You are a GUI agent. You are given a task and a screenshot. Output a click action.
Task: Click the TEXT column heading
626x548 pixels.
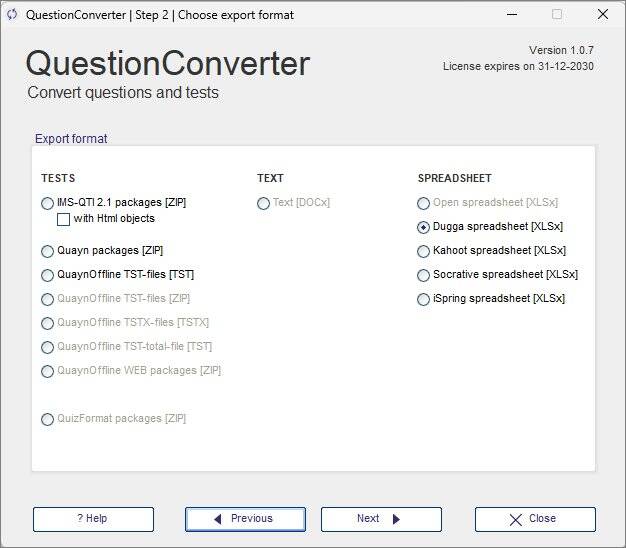270,178
